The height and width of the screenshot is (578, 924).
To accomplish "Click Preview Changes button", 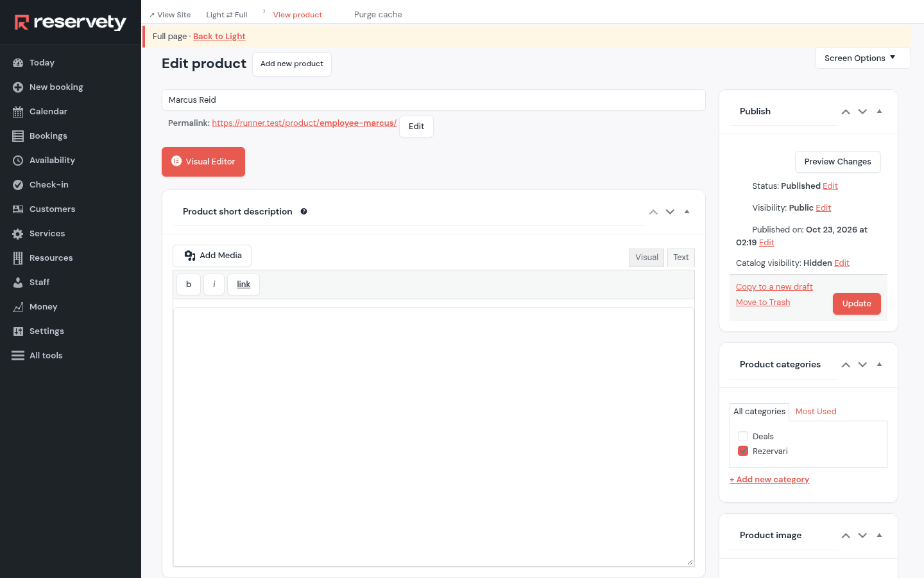I will (837, 162).
